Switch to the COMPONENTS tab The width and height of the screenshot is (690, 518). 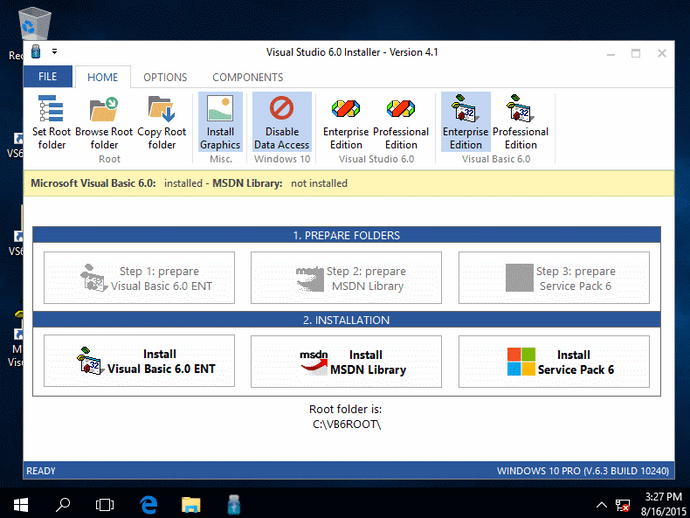point(248,77)
